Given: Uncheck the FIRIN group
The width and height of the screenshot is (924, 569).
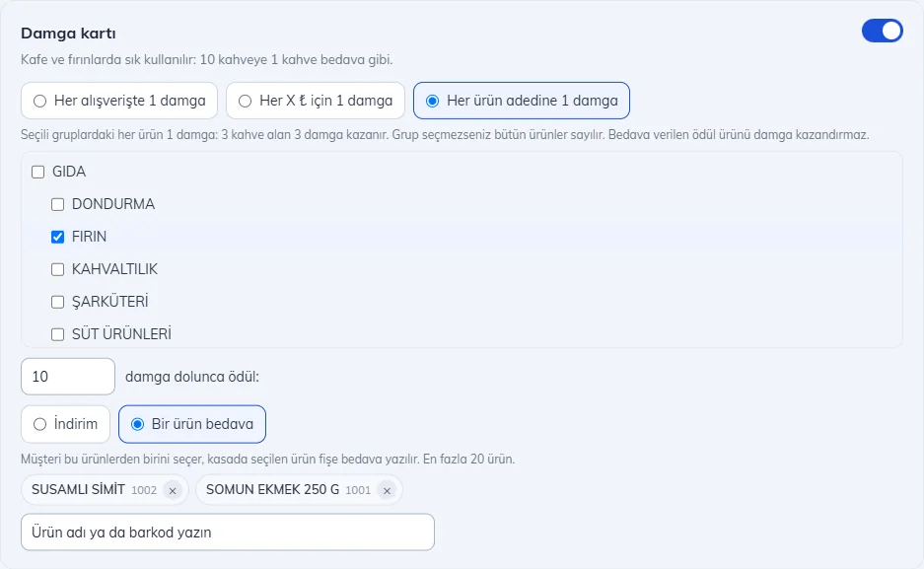Looking at the screenshot, I should (58, 237).
